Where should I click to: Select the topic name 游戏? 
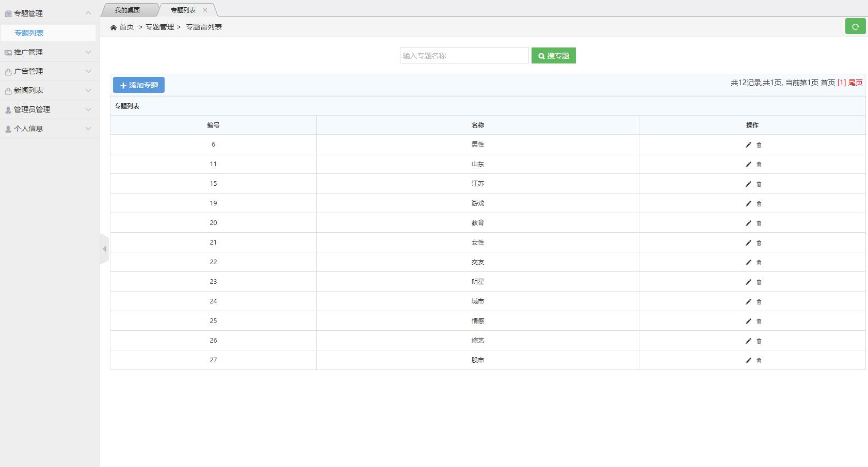pos(478,203)
